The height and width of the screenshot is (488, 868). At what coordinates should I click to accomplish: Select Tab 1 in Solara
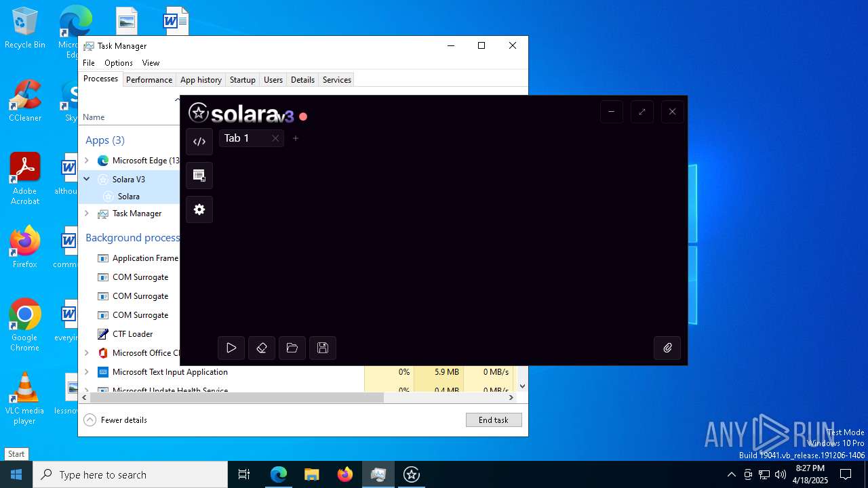click(x=237, y=138)
